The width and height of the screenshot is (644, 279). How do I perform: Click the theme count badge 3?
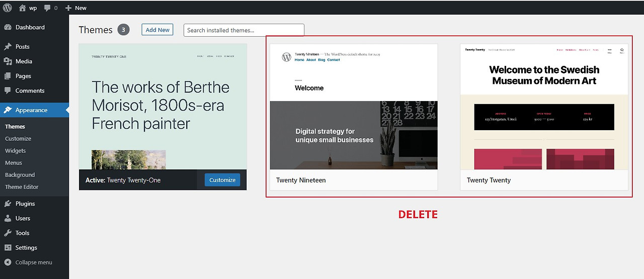pyautogui.click(x=124, y=30)
